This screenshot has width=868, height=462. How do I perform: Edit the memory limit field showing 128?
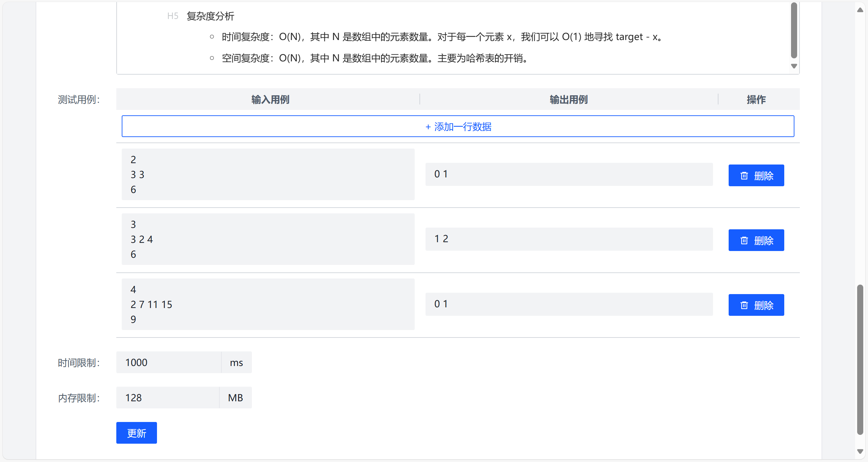(x=167, y=398)
